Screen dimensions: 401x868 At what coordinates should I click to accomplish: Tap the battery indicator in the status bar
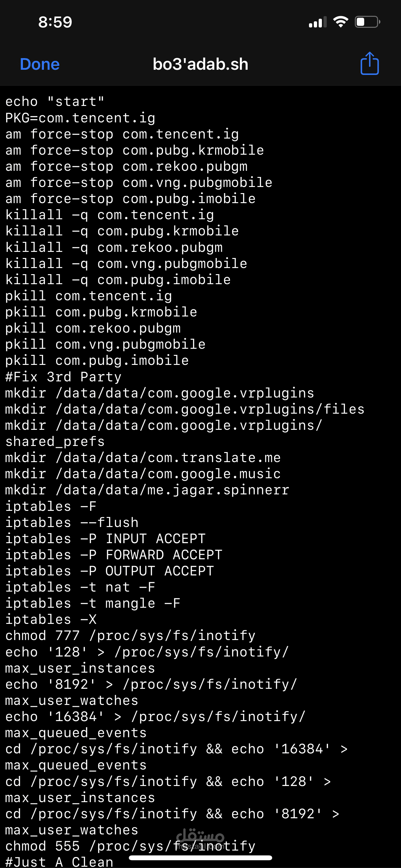click(368, 22)
